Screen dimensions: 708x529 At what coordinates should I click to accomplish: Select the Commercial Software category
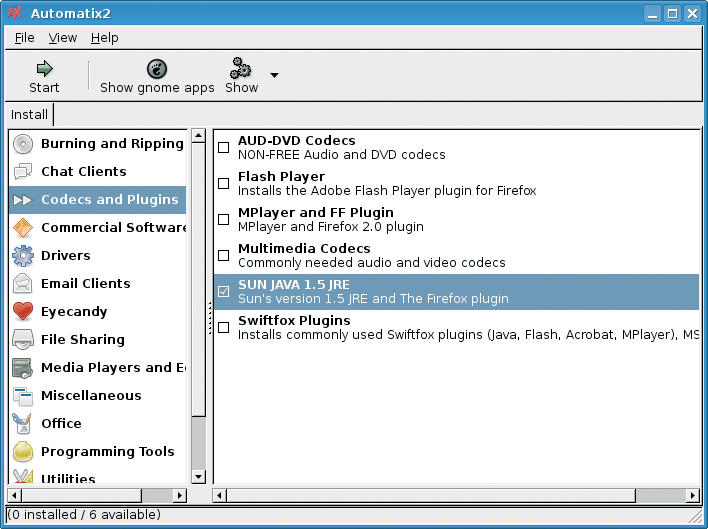[x=98, y=227]
